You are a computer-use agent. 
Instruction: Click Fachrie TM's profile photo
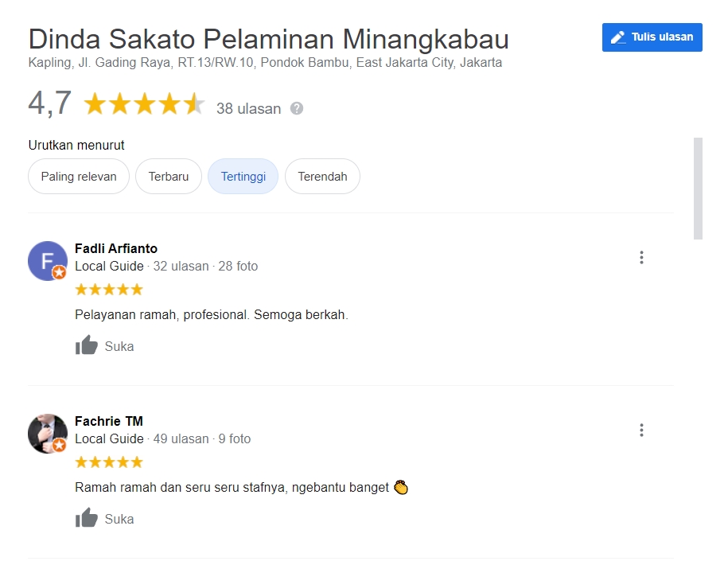(x=48, y=434)
